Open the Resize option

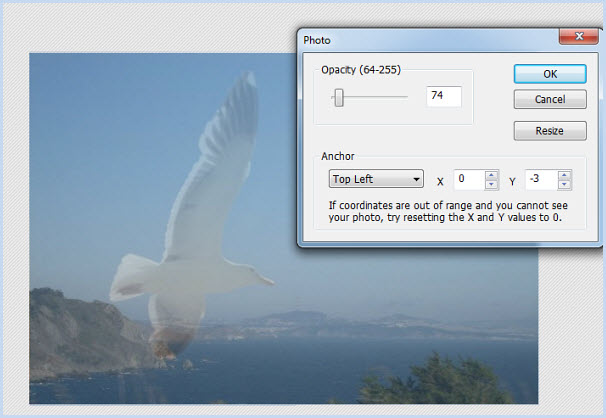(549, 131)
